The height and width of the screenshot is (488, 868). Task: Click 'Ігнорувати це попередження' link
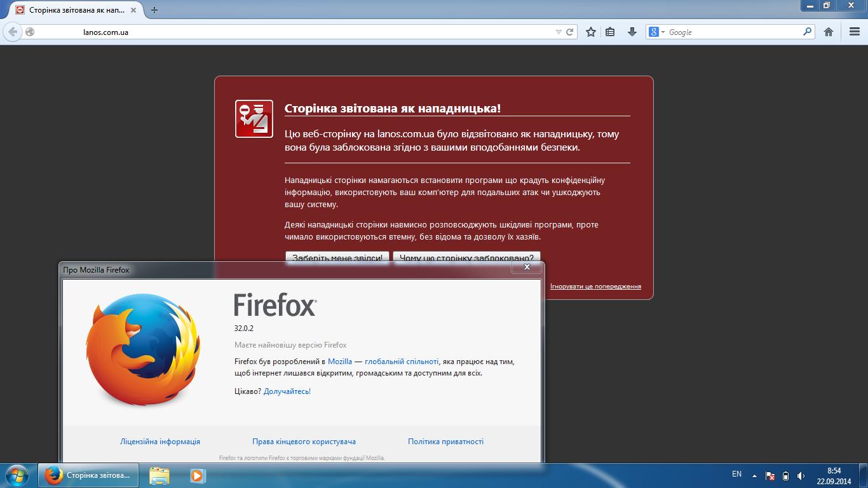[x=595, y=287]
